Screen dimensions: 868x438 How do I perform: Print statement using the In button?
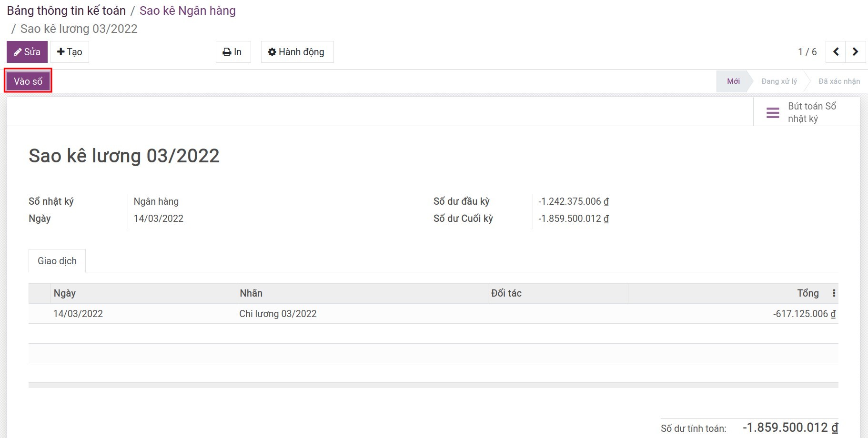pos(232,52)
